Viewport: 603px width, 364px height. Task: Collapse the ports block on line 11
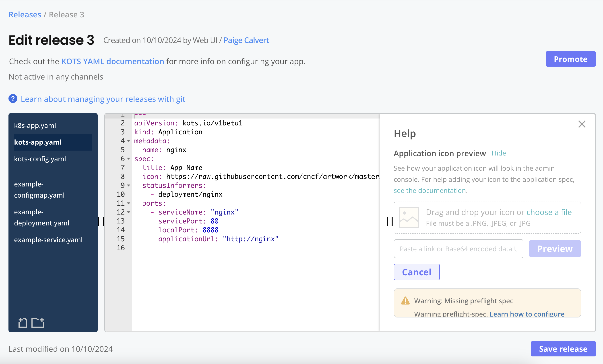pyautogui.click(x=128, y=203)
